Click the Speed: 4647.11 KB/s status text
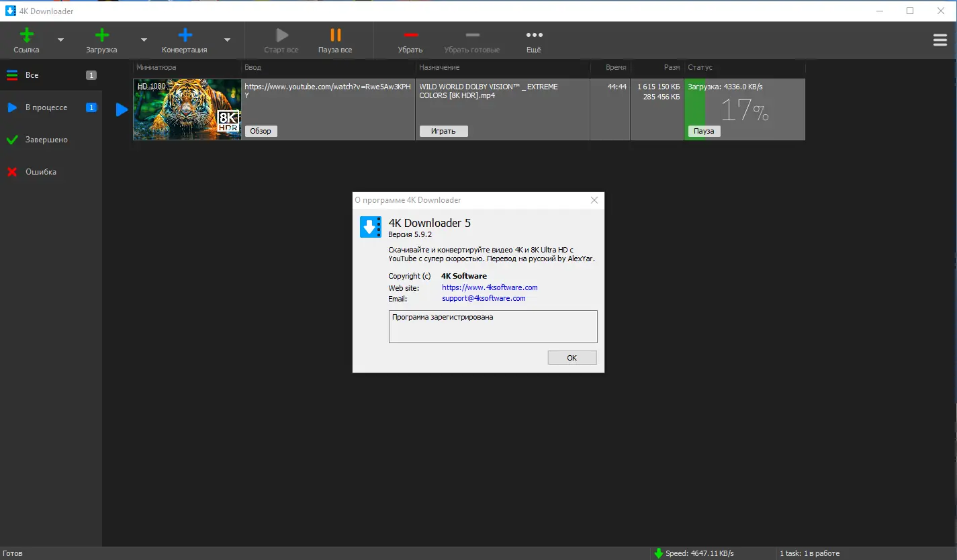This screenshot has width=957, height=560. point(700,553)
